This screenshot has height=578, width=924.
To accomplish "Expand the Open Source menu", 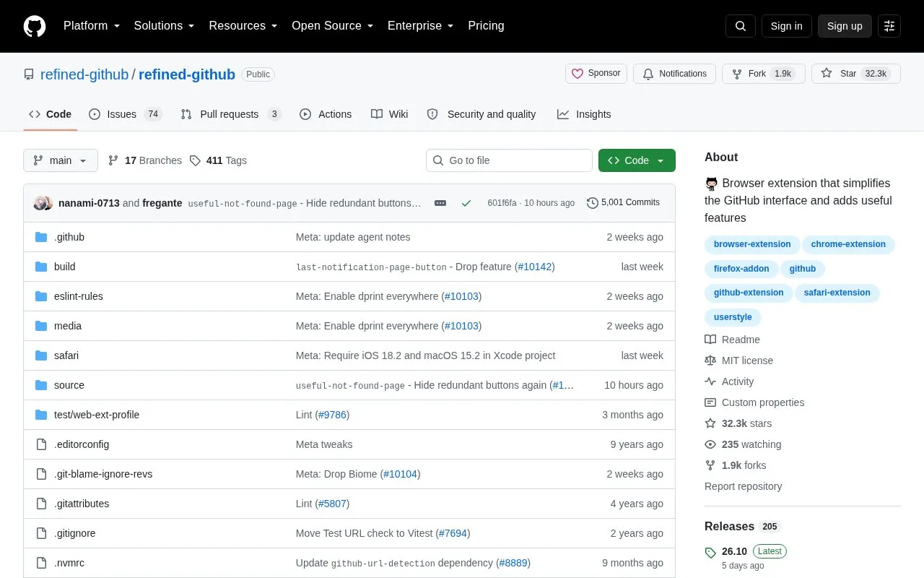I will pyautogui.click(x=332, y=26).
